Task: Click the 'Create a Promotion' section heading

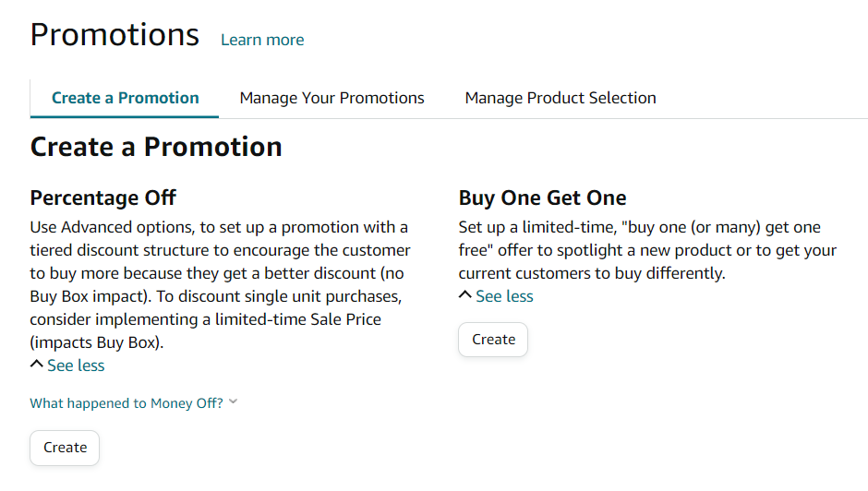Action: [x=156, y=147]
